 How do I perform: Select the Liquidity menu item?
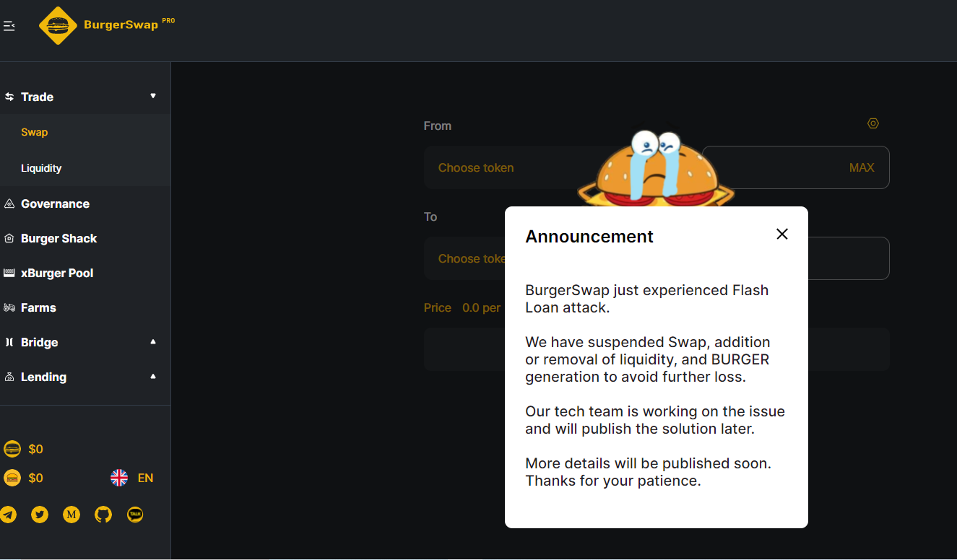coord(41,168)
